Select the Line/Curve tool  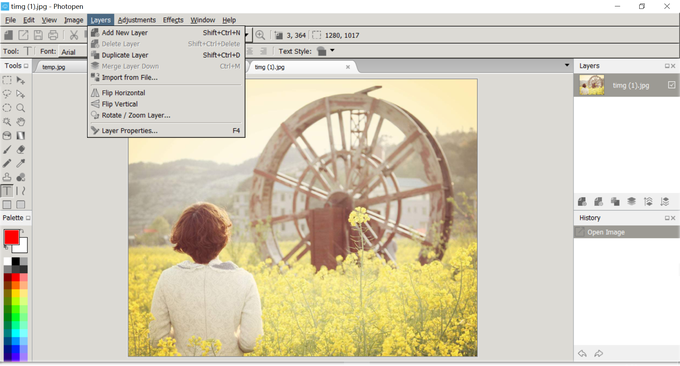pos(20,191)
